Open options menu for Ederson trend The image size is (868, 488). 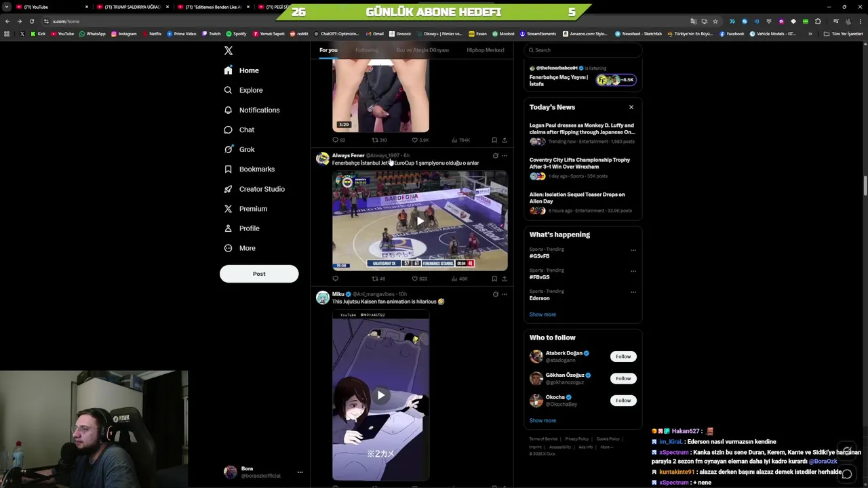coord(633,292)
